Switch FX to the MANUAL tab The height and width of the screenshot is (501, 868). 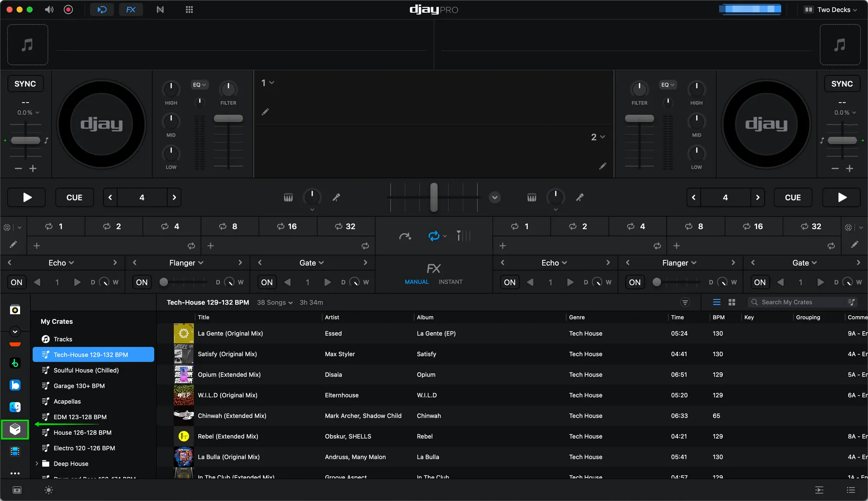pyautogui.click(x=416, y=282)
